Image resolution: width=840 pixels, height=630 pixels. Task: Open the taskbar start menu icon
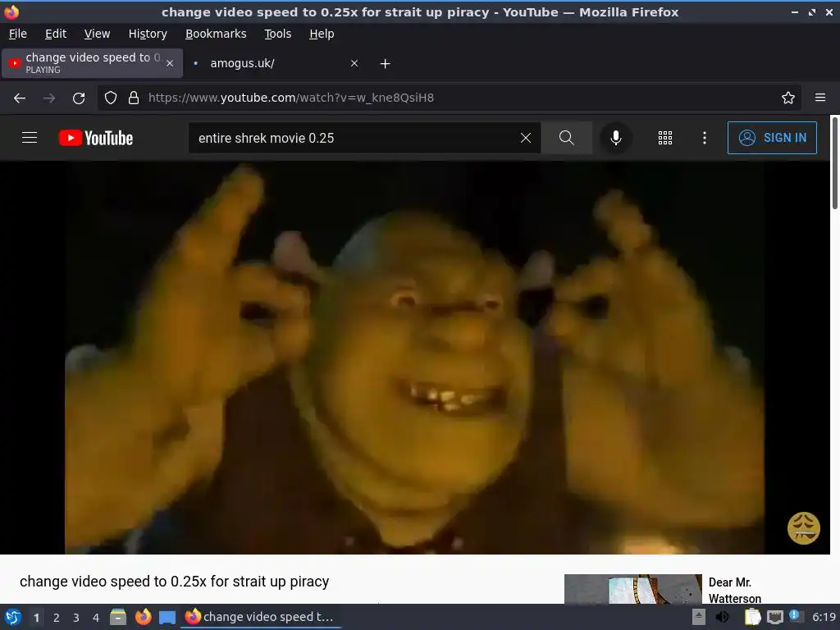click(x=13, y=617)
